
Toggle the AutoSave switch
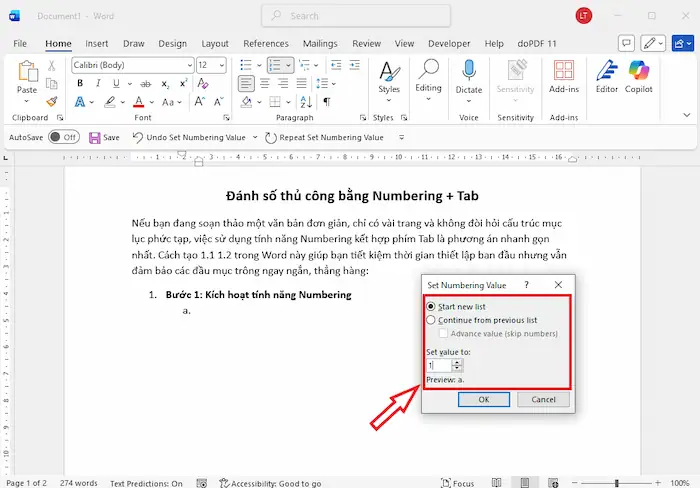63,137
